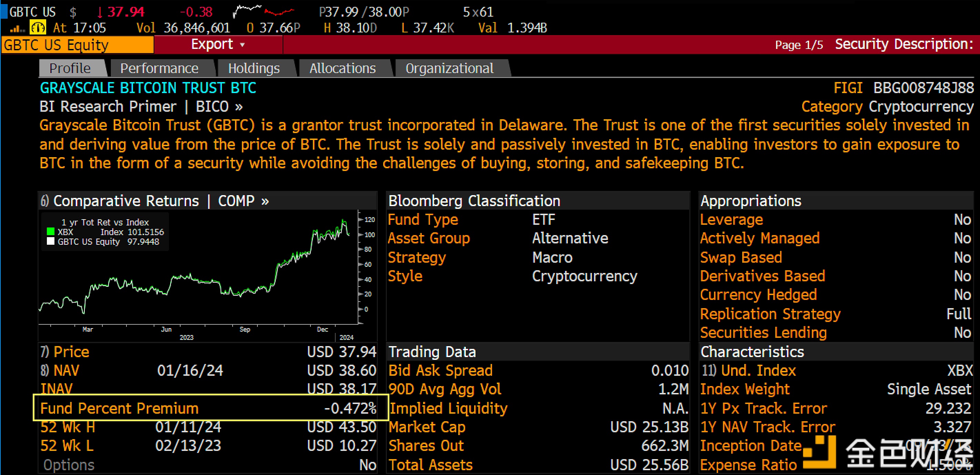Click the Page 1/5 indicator
This screenshot has height=475, width=980.
coord(799,45)
